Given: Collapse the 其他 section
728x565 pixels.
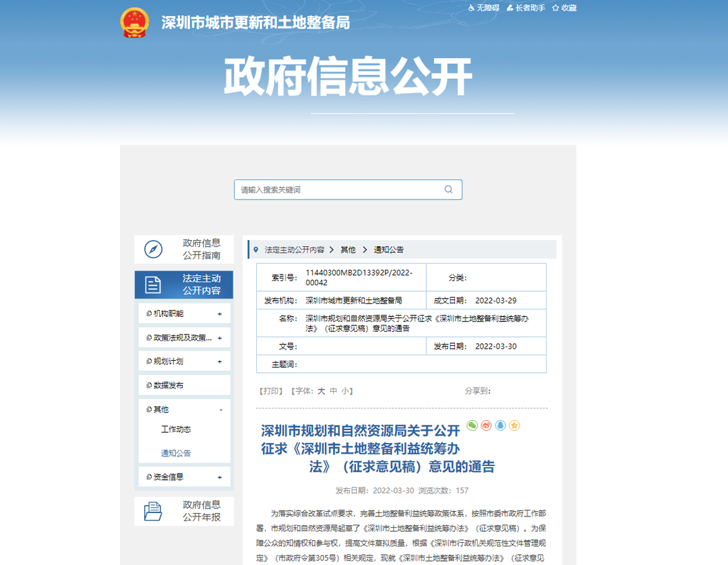Looking at the screenshot, I should pos(220,410).
